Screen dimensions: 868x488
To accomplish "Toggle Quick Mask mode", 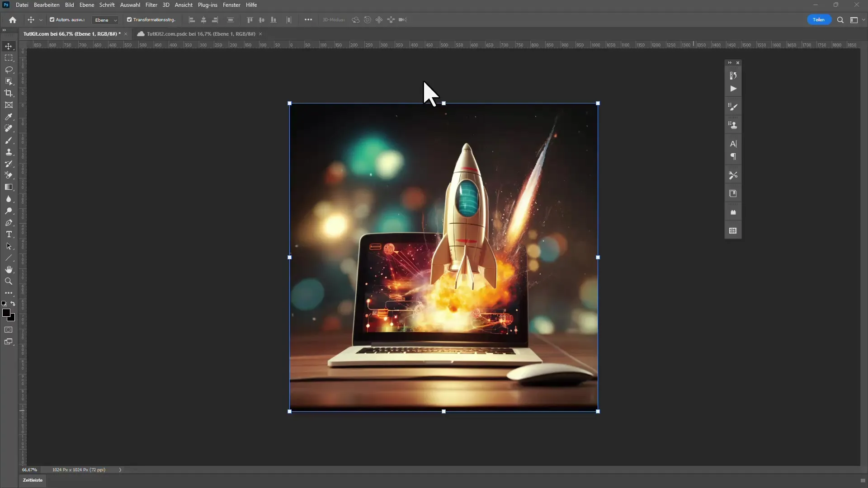I will (9, 330).
